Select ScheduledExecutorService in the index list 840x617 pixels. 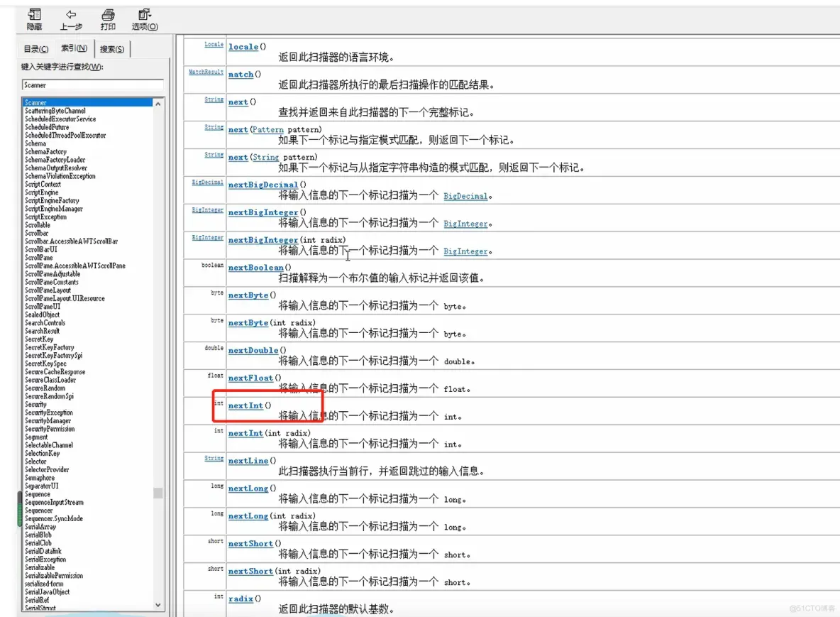point(60,119)
